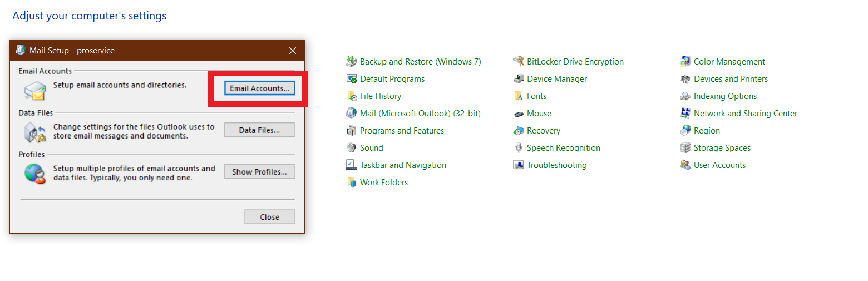This screenshot has height=281, width=868.
Task: Click the User Accounts icon
Action: [x=685, y=165]
